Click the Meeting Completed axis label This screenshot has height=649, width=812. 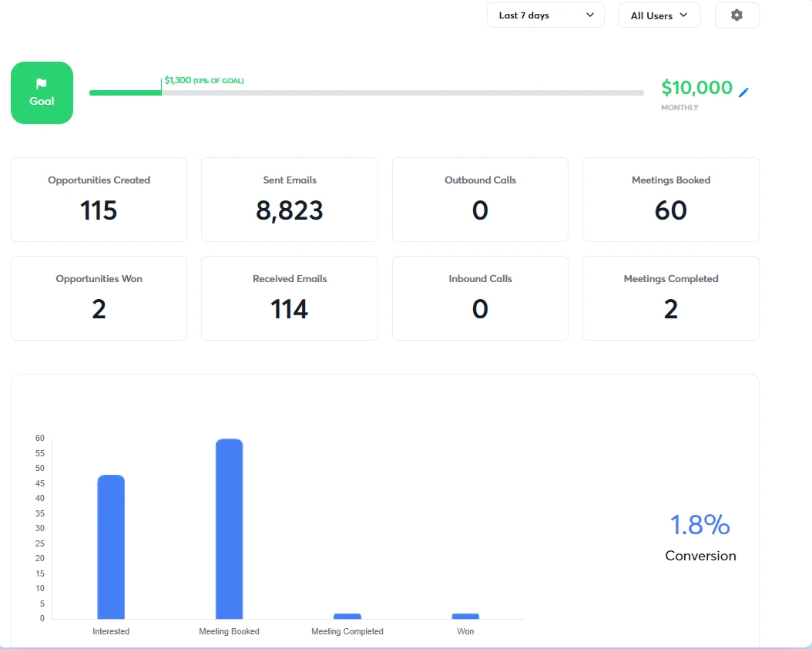pyautogui.click(x=347, y=631)
